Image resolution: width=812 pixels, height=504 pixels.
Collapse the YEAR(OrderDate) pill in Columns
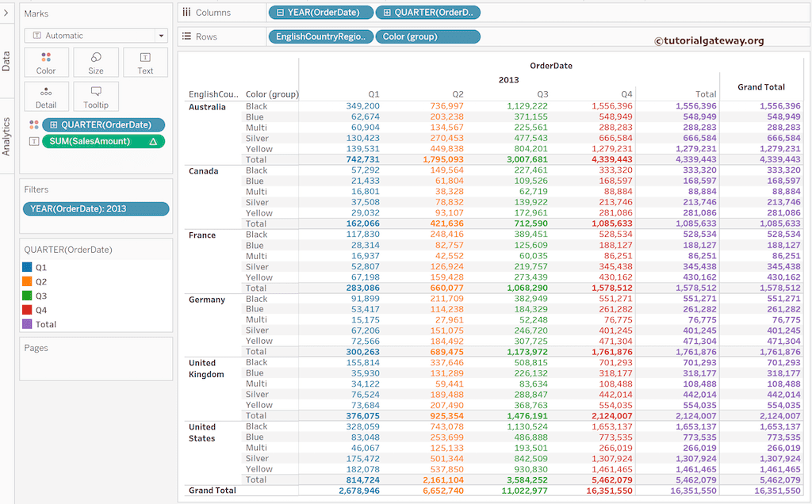point(280,12)
